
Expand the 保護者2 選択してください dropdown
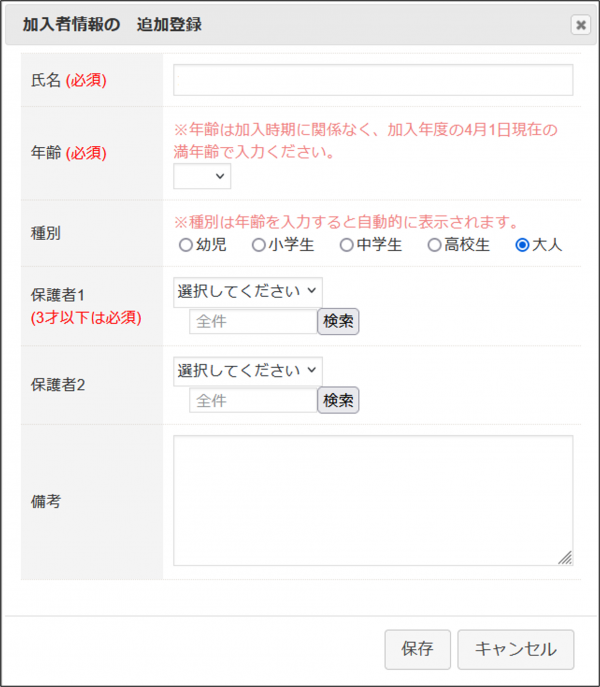[248, 371]
